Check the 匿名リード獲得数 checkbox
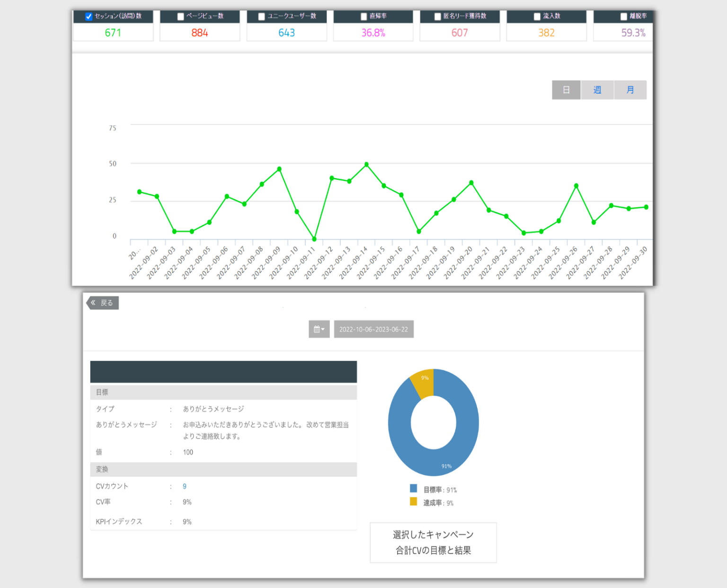The image size is (727, 588). coord(437,17)
